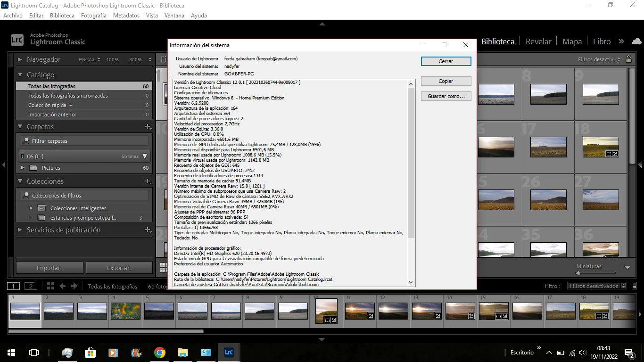Click the adjustments badge on filmstrip photo 14
Screen dimensions: 644x362
[x=472, y=316]
